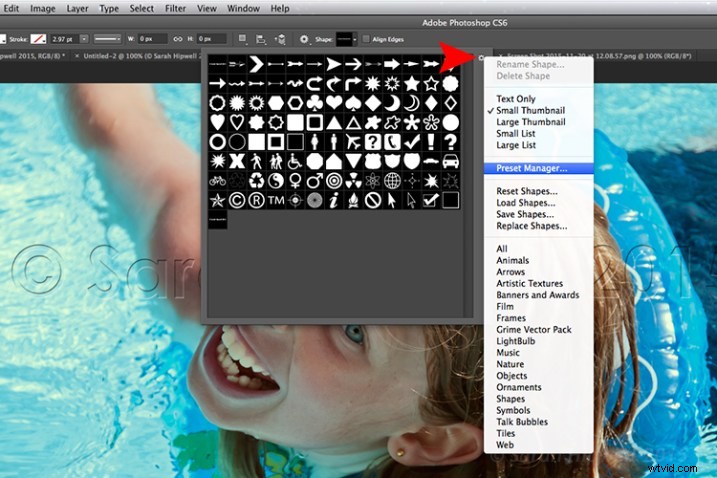Switch shape view to Text Only
717x478 pixels.
coord(515,99)
